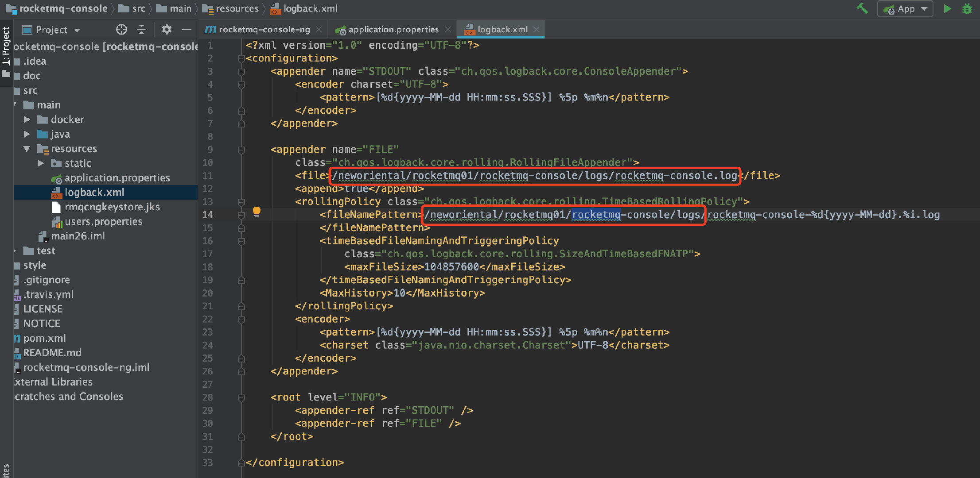The width and height of the screenshot is (980, 478).
Task: Open Project panel settings gear
Action: pyautogui.click(x=166, y=30)
